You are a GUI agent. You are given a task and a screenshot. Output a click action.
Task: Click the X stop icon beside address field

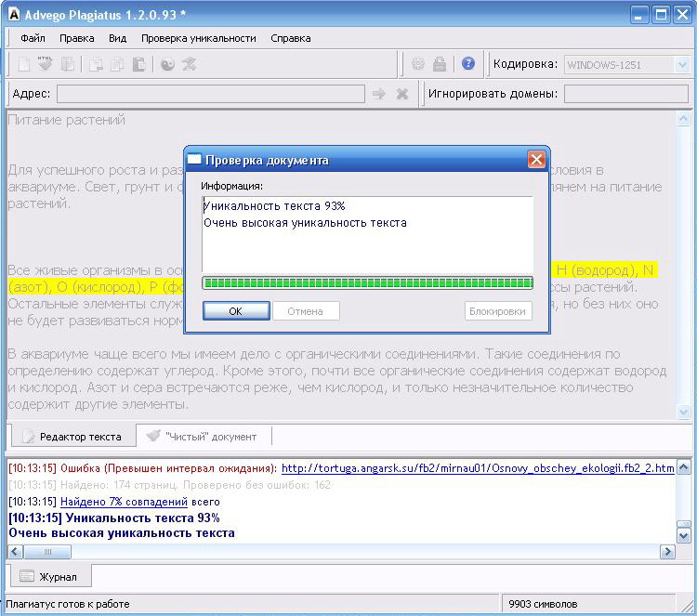tap(402, 94)
